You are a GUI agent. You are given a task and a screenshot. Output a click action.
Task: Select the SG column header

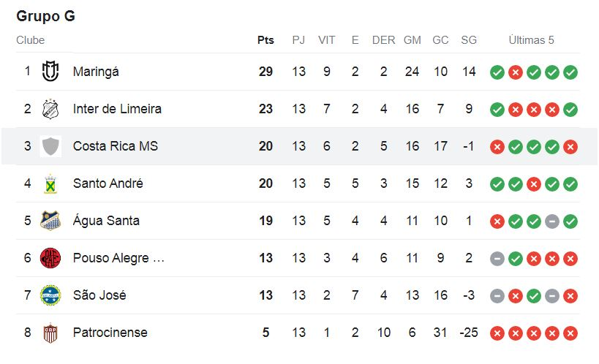click(469, 40)
